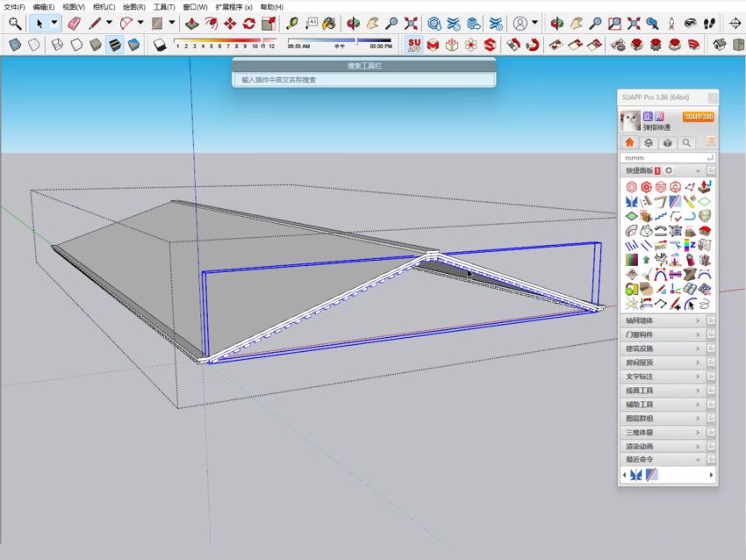Viewport: 746px width, 560px height.
Task: Open the SUAPP toolbar button
Action: tap(414, 45)
